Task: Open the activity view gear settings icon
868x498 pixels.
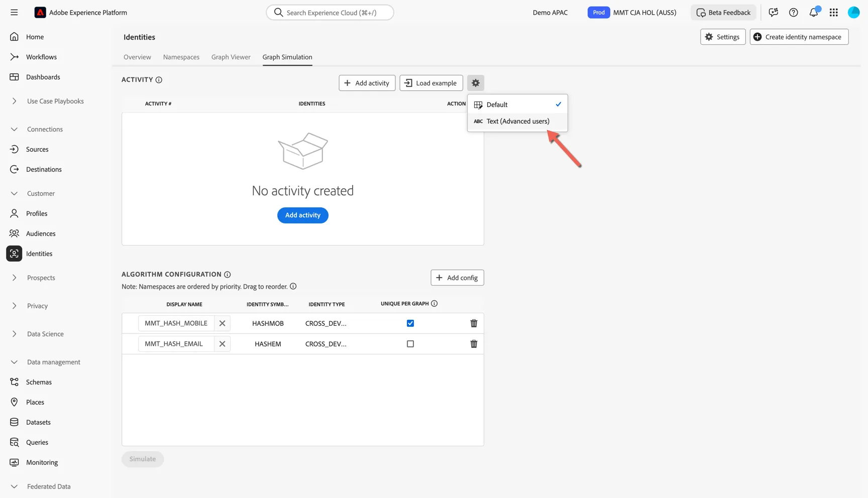Action: pyautogui.click(x=475, y=83)
